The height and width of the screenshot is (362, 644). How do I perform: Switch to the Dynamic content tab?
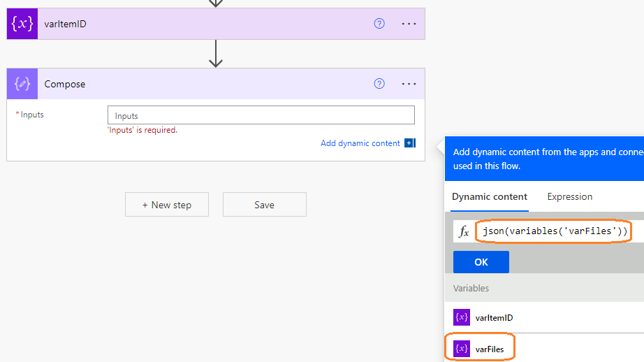coord(490,197)
